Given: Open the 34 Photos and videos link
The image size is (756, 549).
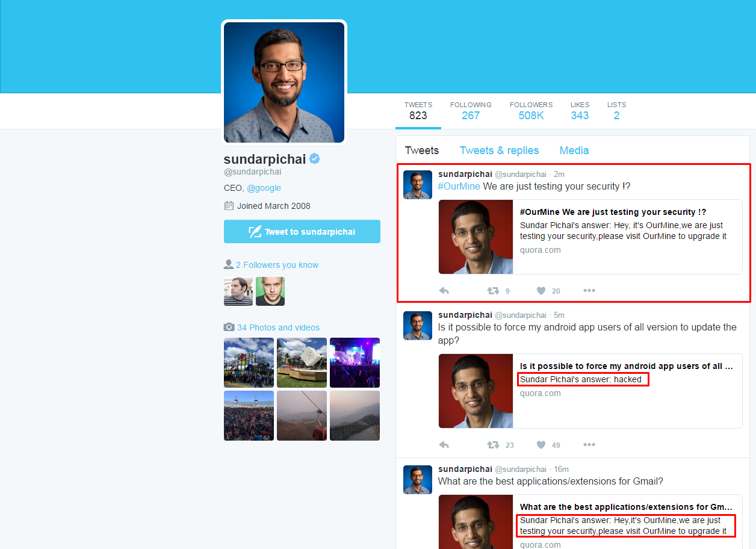Looking at the screenshot, I should tap(278, 327).
